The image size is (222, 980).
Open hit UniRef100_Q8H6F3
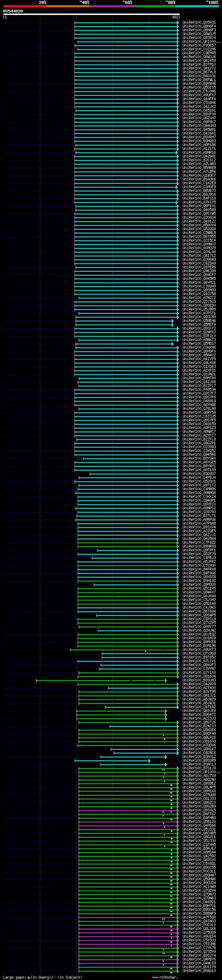point(199,30)
